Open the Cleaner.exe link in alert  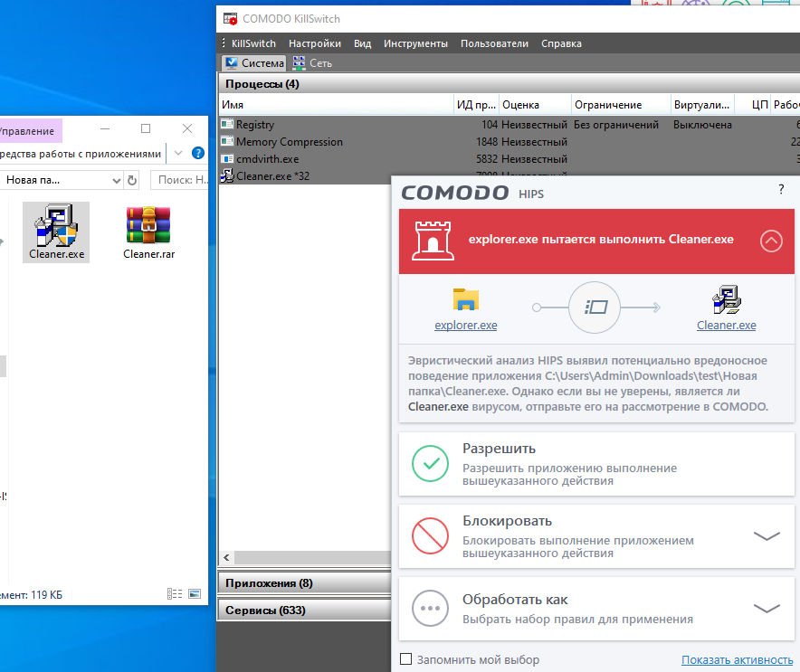coord(726,326)
